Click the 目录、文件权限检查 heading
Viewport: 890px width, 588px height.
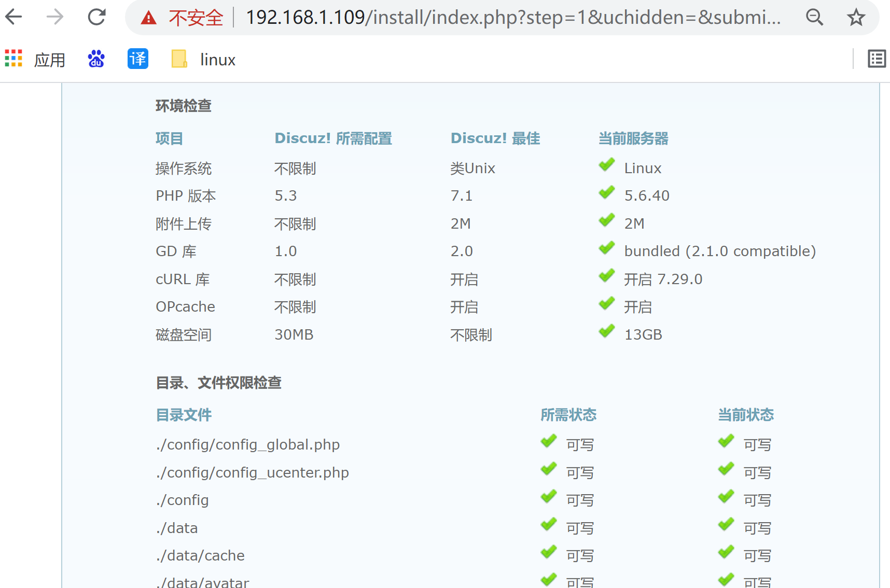(x=218, y=383)
